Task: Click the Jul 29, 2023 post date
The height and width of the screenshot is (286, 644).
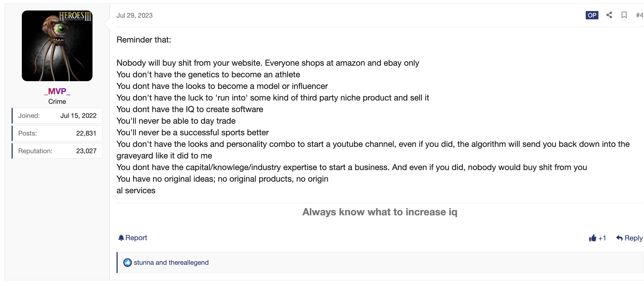Action: pyautogui.click(x=134, y=15)
